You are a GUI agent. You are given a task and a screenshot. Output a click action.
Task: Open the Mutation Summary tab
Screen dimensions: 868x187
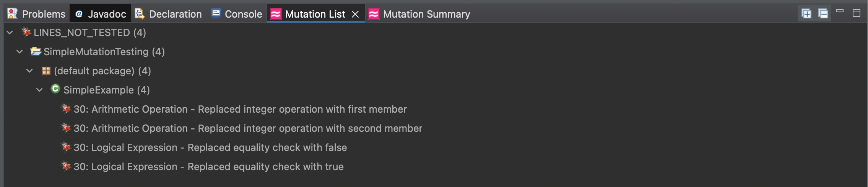coord(419,14)
